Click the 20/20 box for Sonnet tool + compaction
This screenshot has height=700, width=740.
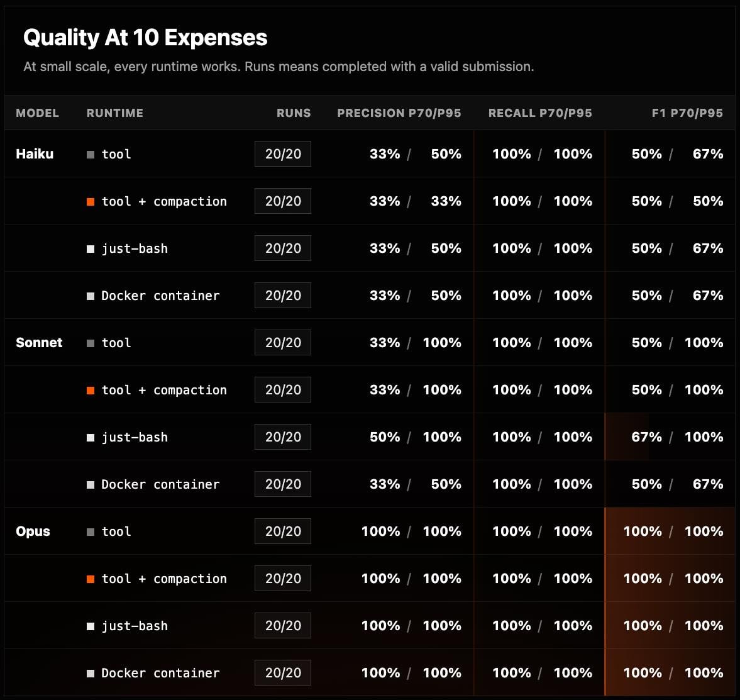(x=283, y=390)
